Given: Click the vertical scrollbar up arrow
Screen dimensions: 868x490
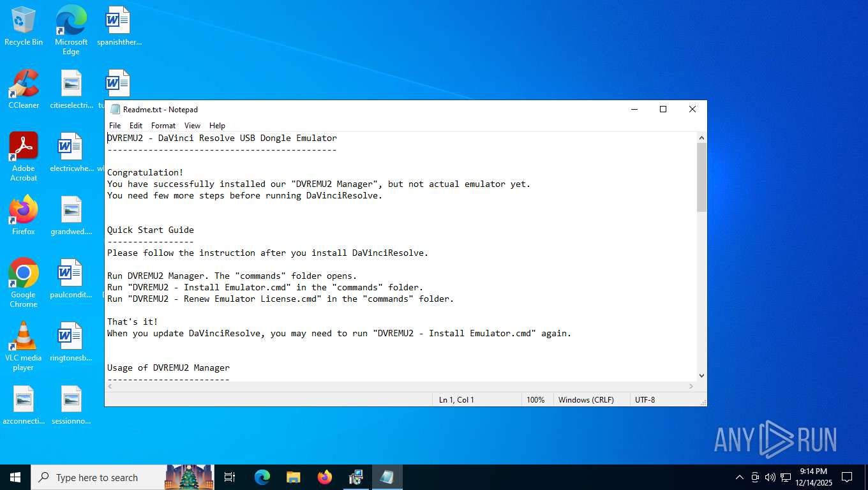Looking at the screenshot, I should click(701, 138).
